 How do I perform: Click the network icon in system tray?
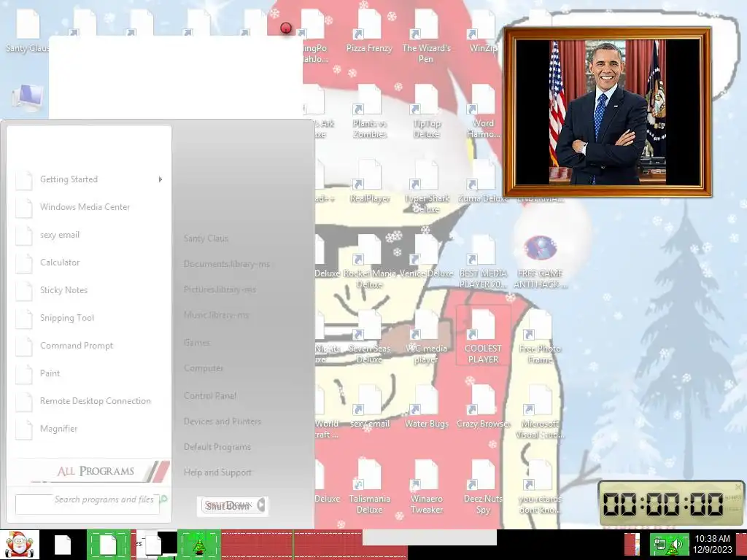point(660,544)
